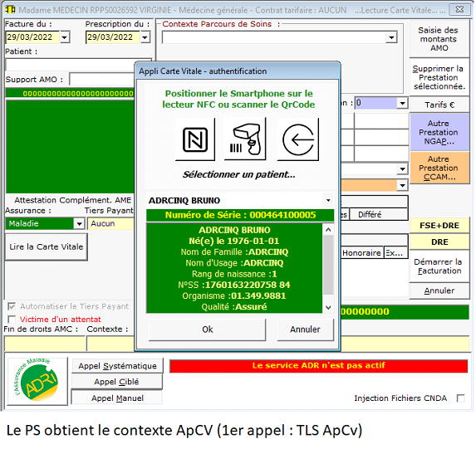Click the Prescription du date field
The height and width of the screenshot is (454, 476).
[113, 37]
